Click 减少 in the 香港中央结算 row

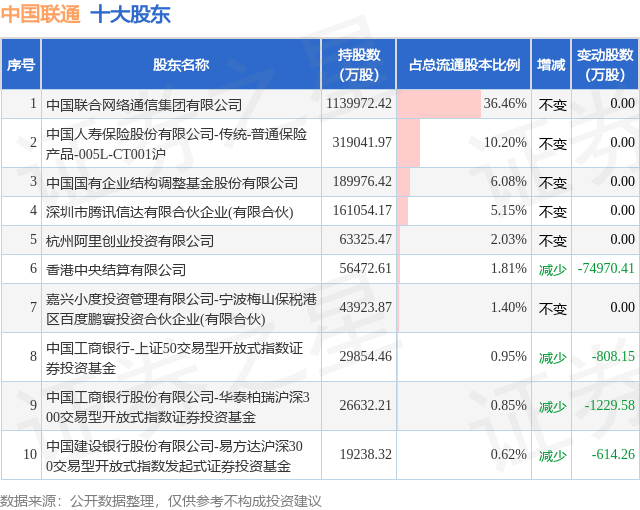[553, 270]
